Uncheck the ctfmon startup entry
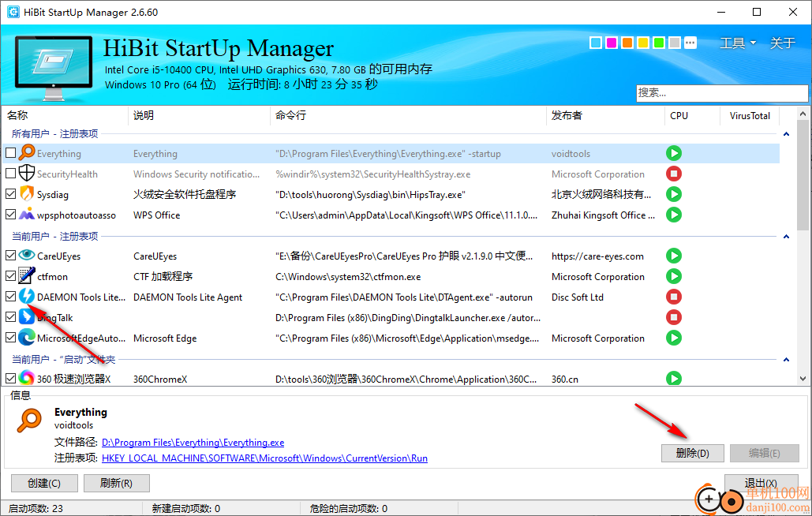 (x=10, y=276)
